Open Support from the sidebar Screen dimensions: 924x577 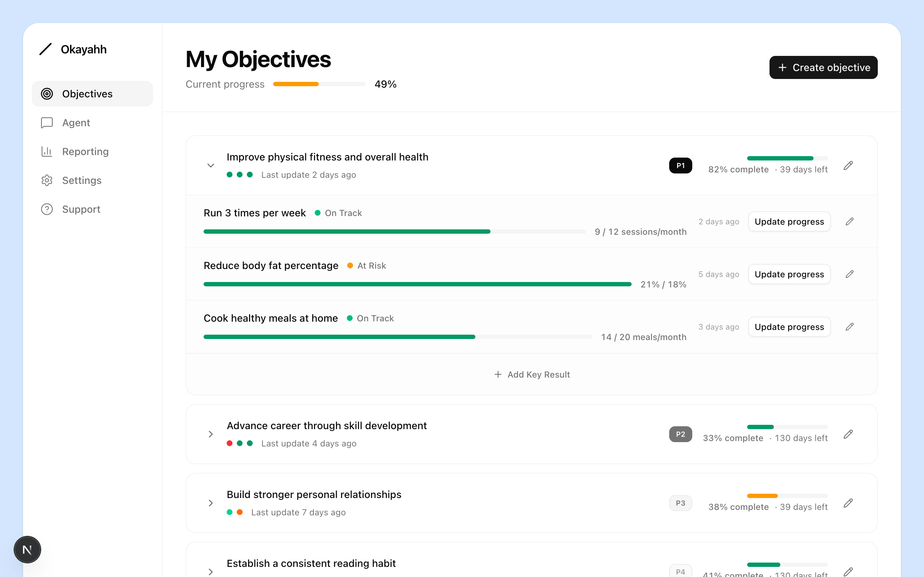pos(80,209)
